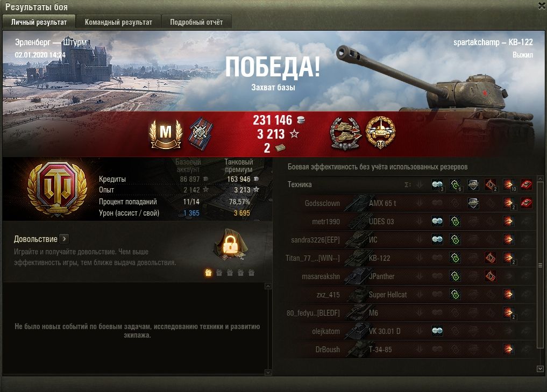Click the damage-dealt header icon with 10
Image resolution: width=547 pixels, height=392 pixels.
[509, 184]
